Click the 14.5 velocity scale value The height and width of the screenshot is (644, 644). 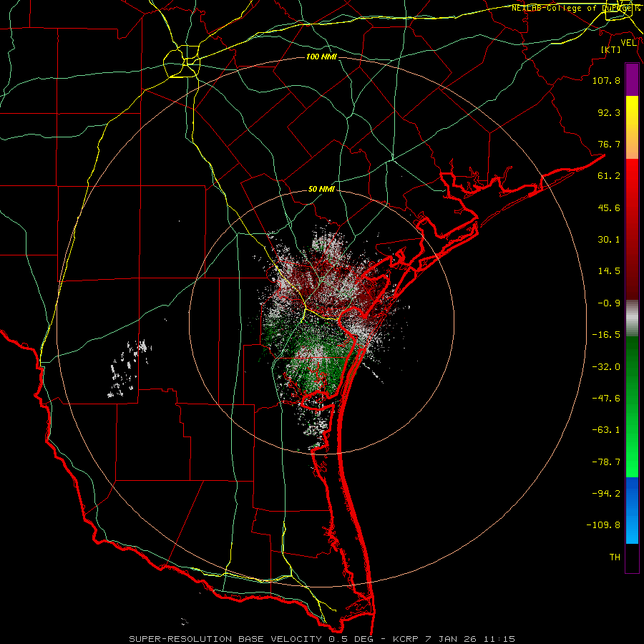[x=609, y=271]
